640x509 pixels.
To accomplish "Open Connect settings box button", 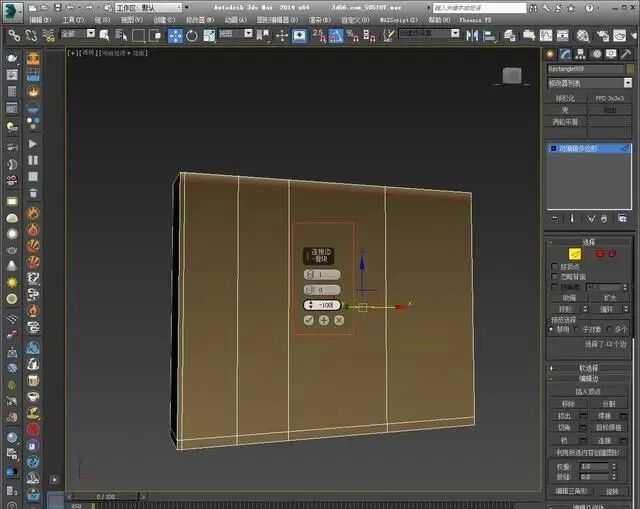I will [x=623, y=440].
